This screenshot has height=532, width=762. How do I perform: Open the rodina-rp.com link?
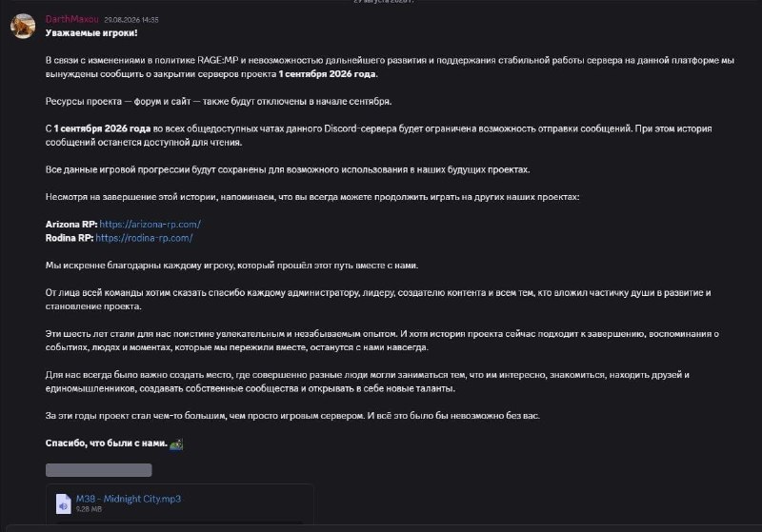pyautogui.click(x=145, y=238)
